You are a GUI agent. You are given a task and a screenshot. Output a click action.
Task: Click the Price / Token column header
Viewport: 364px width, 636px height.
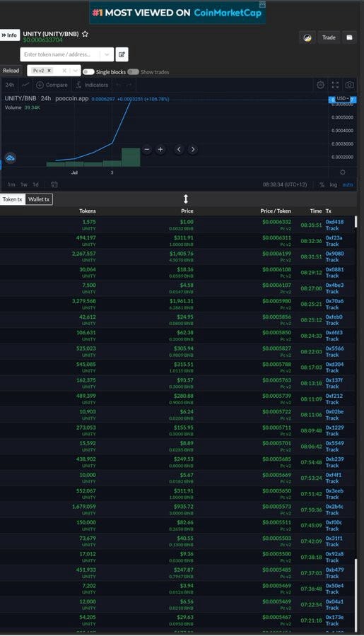pos(276,211)
